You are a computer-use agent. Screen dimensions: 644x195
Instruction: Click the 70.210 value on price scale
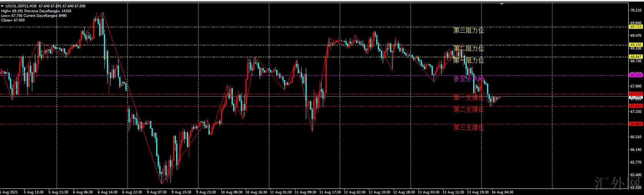click(635, 10)
